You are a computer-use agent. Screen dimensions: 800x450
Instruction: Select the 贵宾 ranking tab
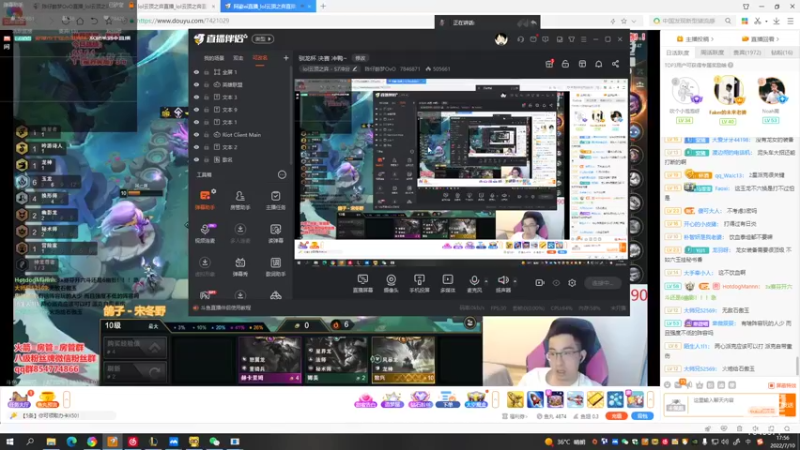(x=747, y=53)
